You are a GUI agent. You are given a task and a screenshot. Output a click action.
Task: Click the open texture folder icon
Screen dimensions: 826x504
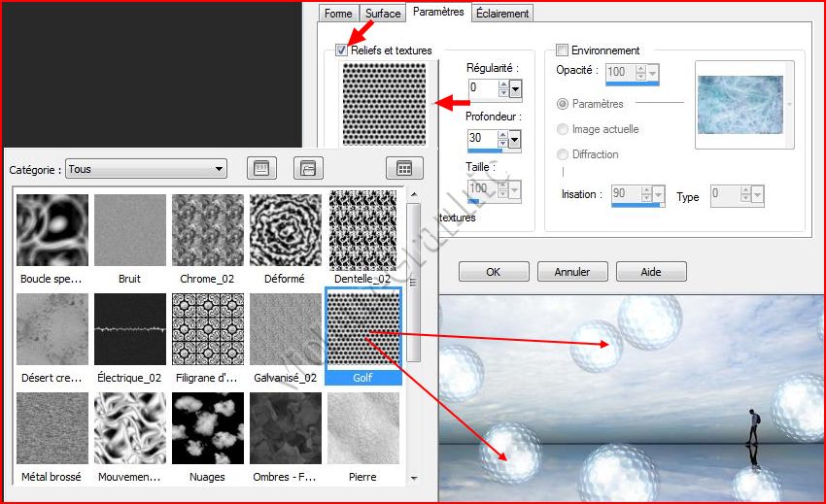[308, 169]
